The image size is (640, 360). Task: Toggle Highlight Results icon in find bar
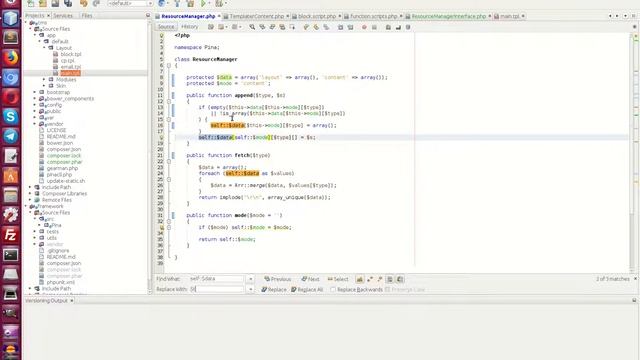(x=390, y=279)
